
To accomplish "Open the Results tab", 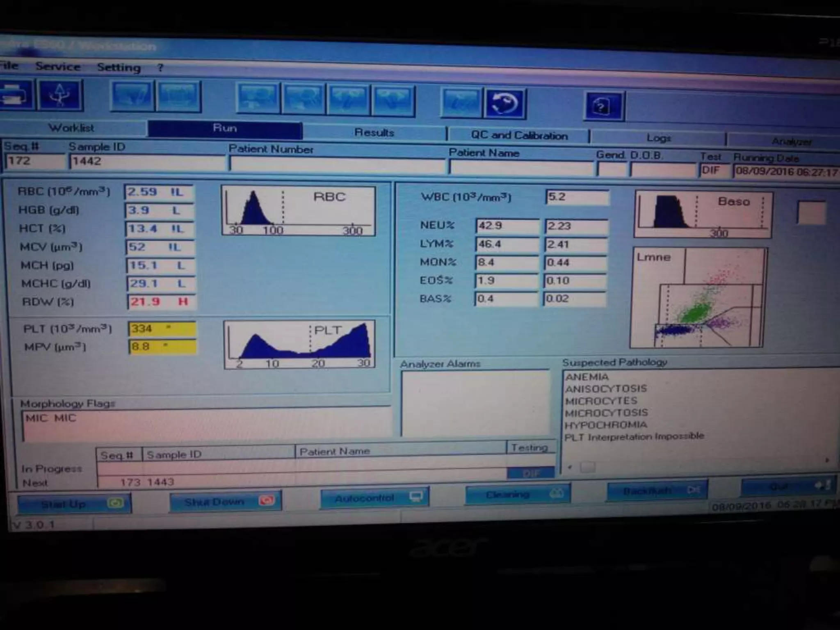I will [374, 132].
